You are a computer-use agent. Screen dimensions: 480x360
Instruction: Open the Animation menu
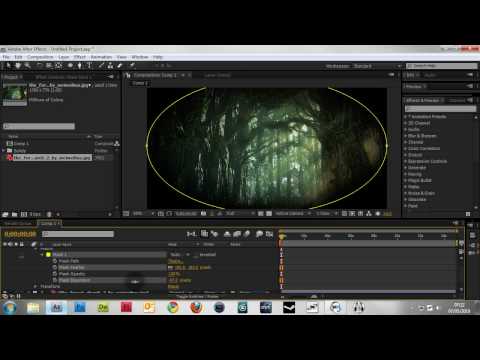pos(101,57)
